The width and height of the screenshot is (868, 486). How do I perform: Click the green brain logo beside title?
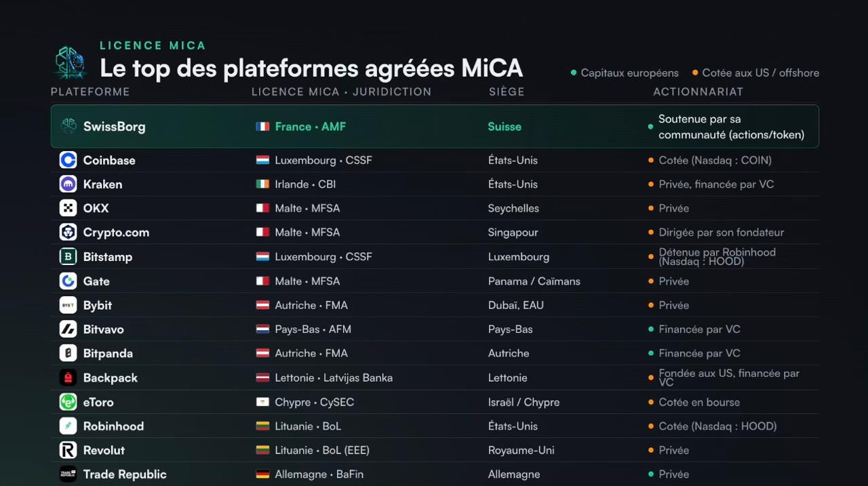71,62
